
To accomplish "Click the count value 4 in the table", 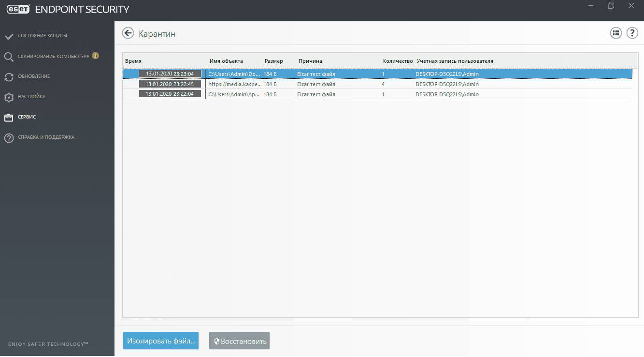I will click(383, 84).
